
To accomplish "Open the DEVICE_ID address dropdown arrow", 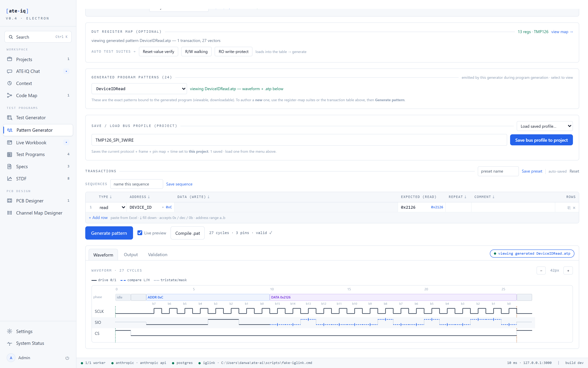I will [x=163, y=207].
